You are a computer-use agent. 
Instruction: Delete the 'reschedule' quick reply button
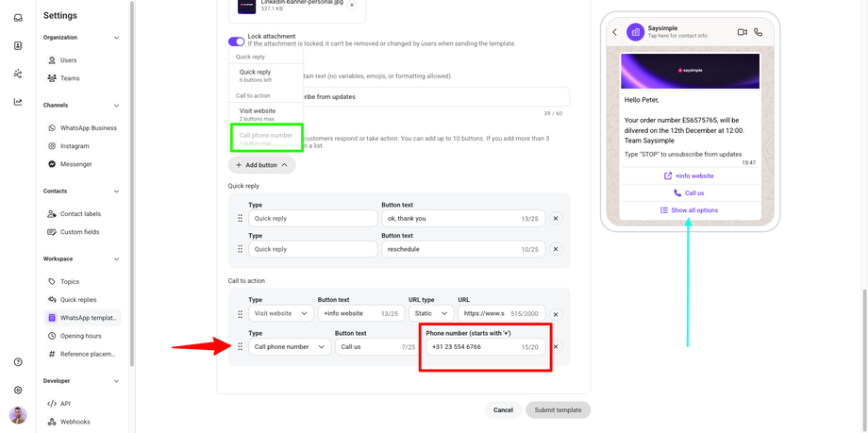click(556, 249)
